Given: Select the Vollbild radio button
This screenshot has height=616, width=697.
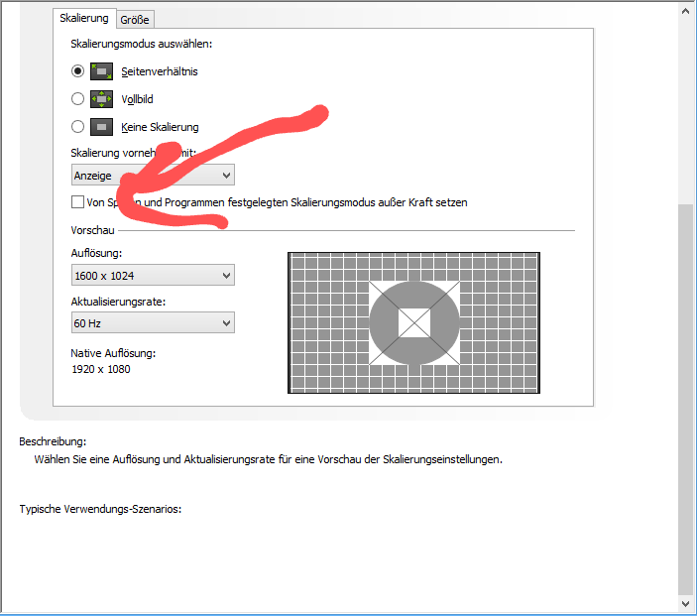Looking at the screenshot, I should point(77,99).
